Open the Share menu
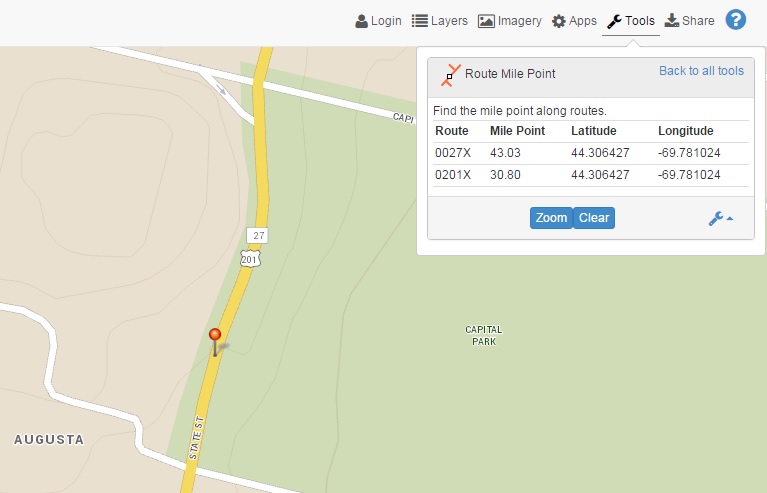Image resolution: width=767 pixels, height=493 pixels. [689, 21]
